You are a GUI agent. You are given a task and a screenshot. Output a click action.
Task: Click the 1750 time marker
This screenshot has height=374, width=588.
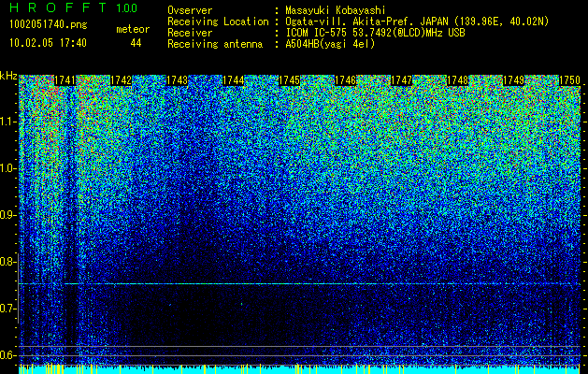point(569,80)
